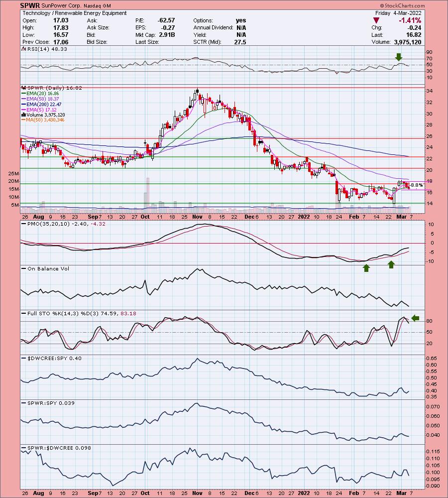Click the -1.41% percent change value
Image resolution: width=448 pixels, height=498 pixels.
pyautogui.click(x=410, y=20)
